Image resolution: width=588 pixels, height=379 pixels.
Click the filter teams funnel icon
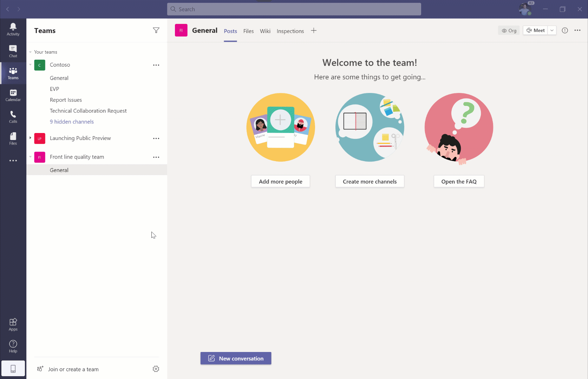156,31
